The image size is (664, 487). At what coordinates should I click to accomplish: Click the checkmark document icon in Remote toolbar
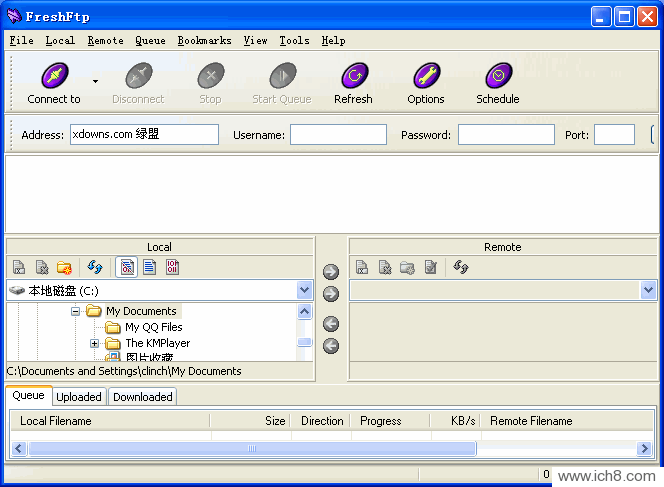pyautogui.click(x=431, y=267)
